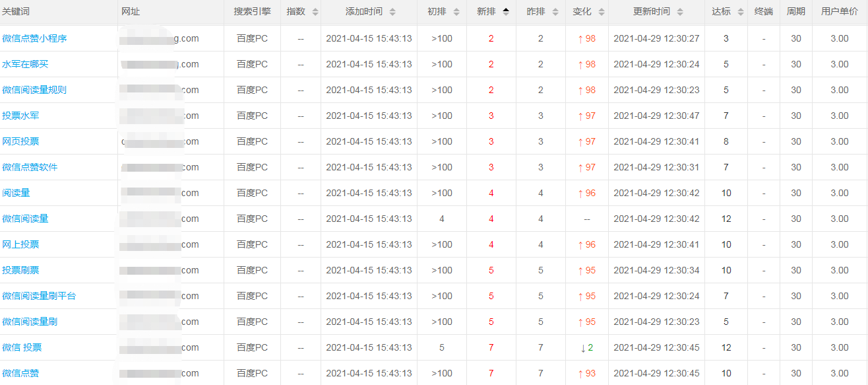This screenshot has width=868, height=385.
Task: Open keyword link 网页投票
Action: coord(20,141)
